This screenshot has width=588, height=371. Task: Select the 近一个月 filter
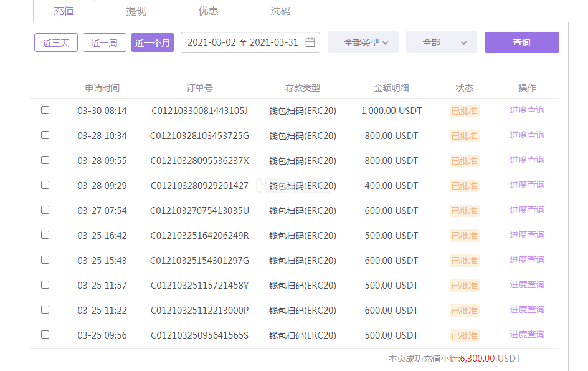(x=153, y=42)
